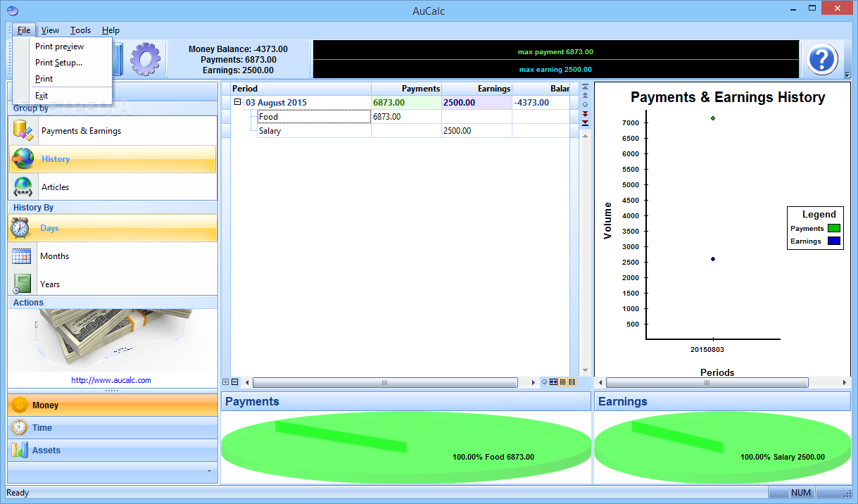Open navigation pane configure arrow
The height and width of the screenshot is (504, 858).
[x=208, y=471]
